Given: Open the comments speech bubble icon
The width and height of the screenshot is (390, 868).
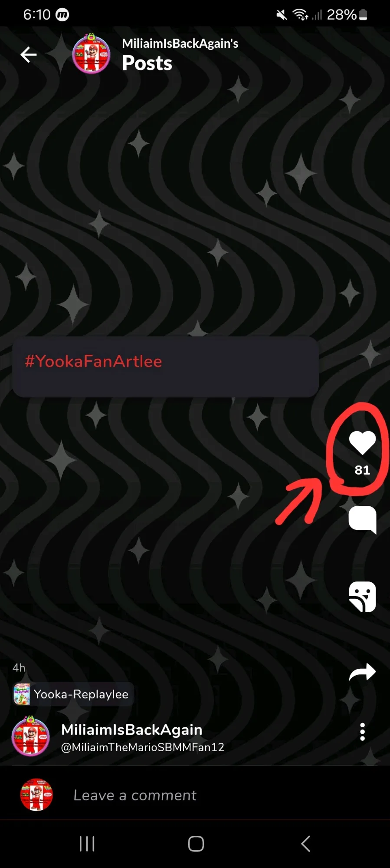Looking at the screenshot, I should (362, 519).
